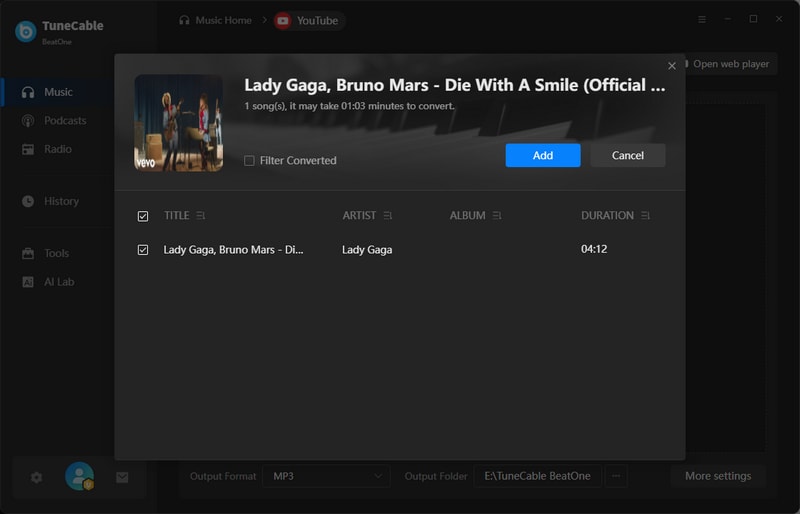Select History in the sidebar
The image size is (800, 514).
click(61, 201)
